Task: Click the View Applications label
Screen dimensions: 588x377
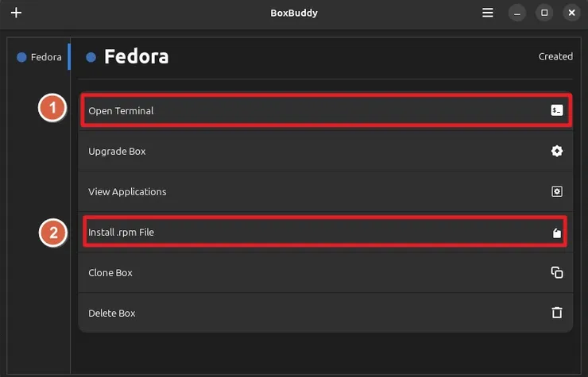Action: click(x=127, y=191)
